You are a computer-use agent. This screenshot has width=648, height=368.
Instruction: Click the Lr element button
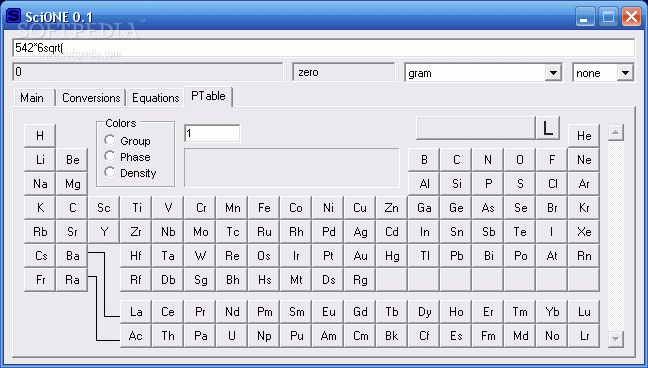(x=584, y=336)
